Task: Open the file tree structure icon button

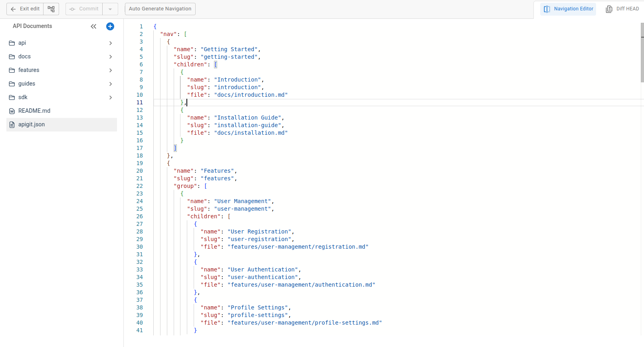Action: click(51, 9)
